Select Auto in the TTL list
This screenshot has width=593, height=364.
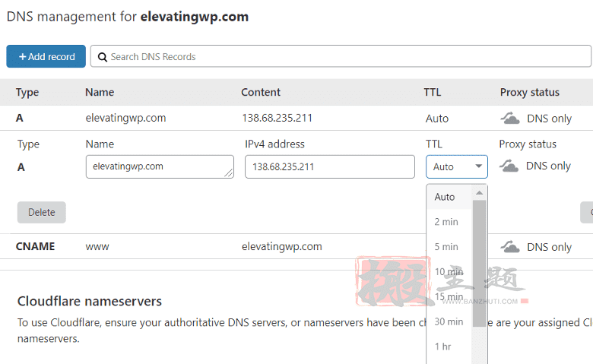[x=449, y=197]
